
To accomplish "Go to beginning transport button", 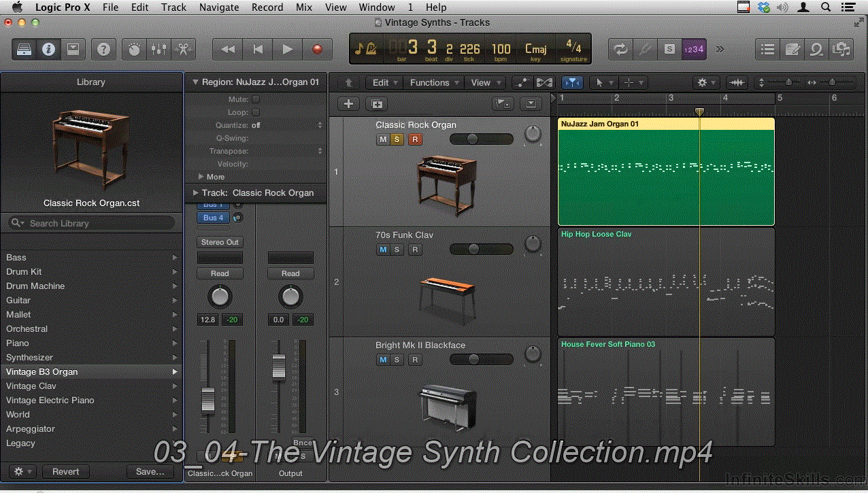I will click(x=258, y=49).
